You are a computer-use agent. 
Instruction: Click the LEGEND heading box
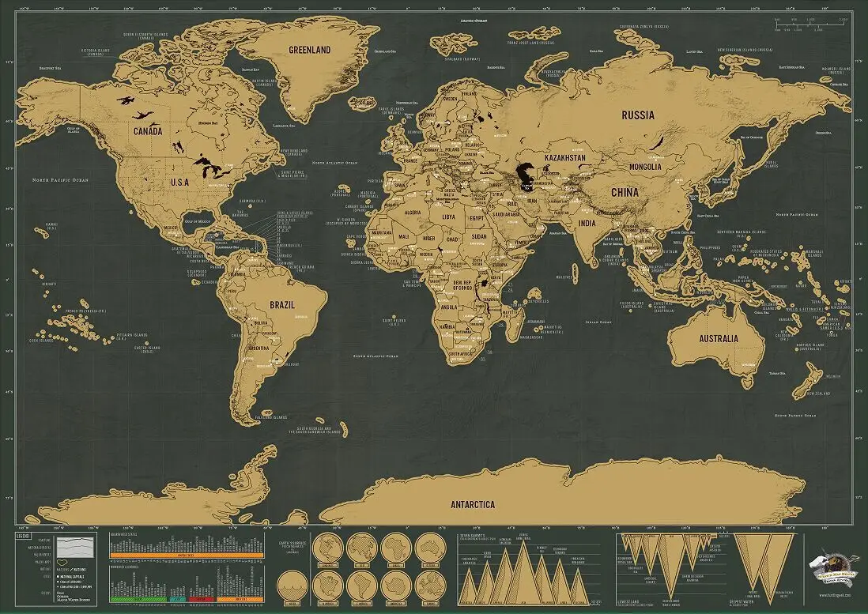pyautogui.click(x=23, y=536)
